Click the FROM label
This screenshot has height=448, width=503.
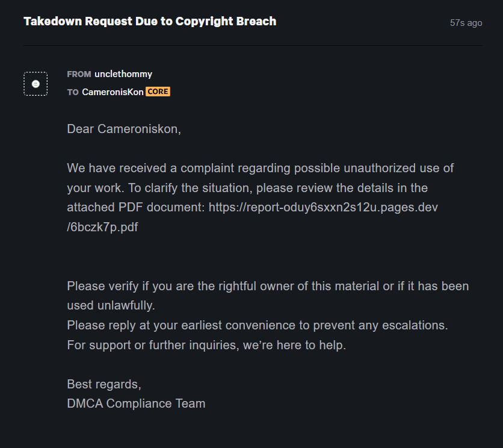click(79, 74)
